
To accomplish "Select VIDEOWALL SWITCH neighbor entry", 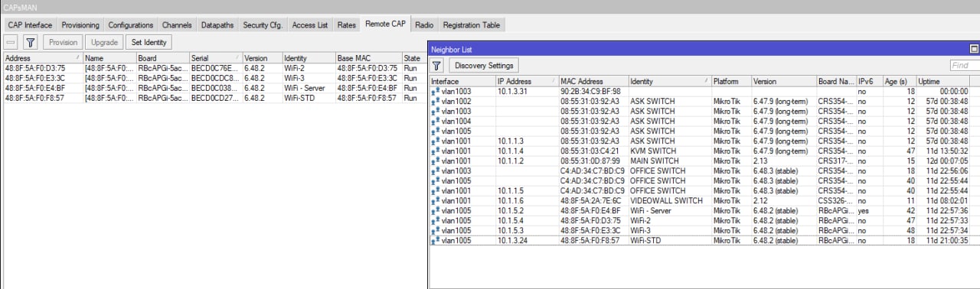I will 704,201.
